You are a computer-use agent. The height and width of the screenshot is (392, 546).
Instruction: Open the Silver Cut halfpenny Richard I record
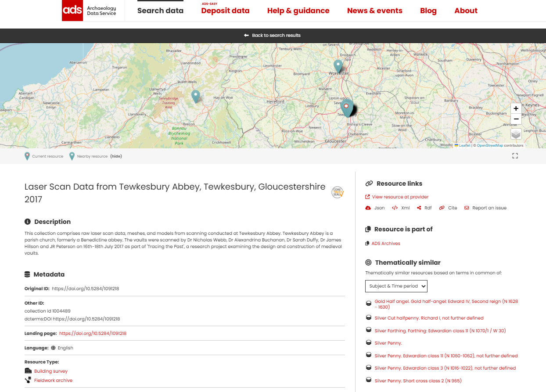point(429,318)
